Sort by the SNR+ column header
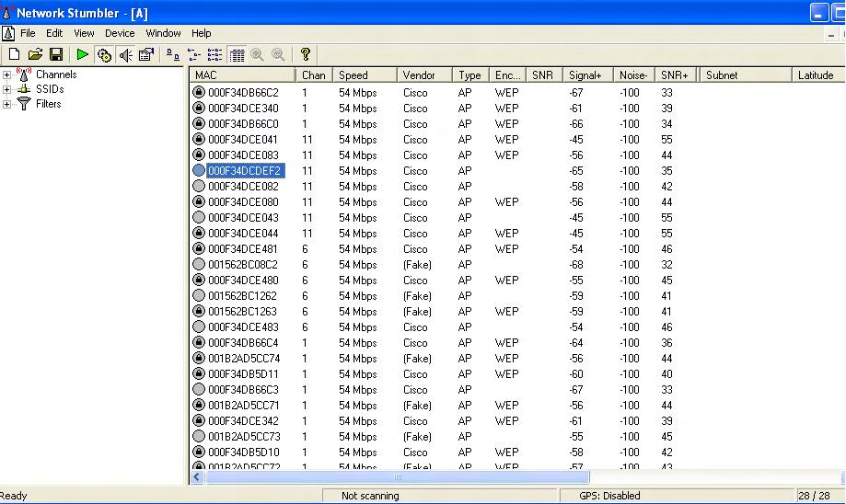This screenshot has width=846, height=504. point(676,74)
